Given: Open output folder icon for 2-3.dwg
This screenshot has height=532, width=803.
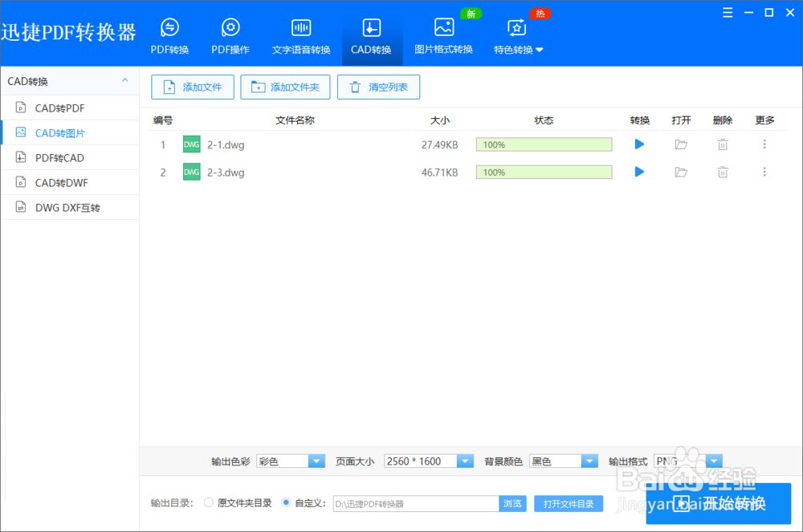Looking at the screenshot, I should tap(681, 173).
